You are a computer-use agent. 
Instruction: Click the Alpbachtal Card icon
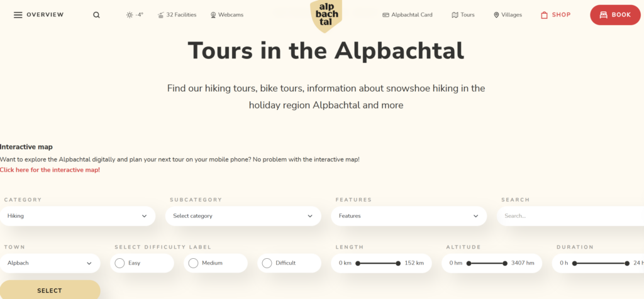coord(386,15)
